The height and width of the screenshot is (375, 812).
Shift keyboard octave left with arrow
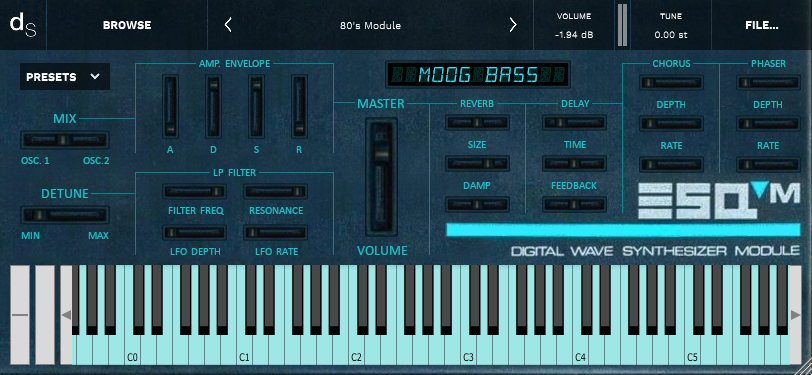66,314
